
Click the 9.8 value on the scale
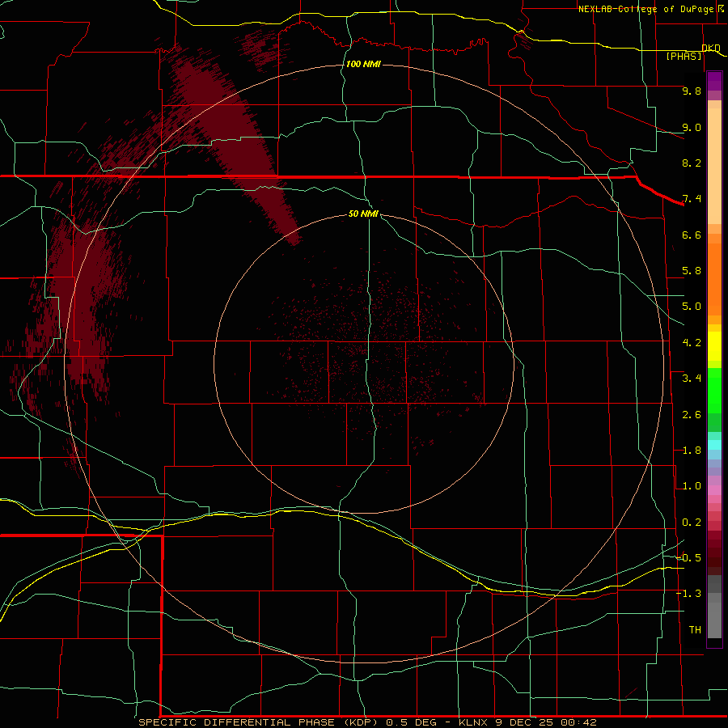[692, 91]
